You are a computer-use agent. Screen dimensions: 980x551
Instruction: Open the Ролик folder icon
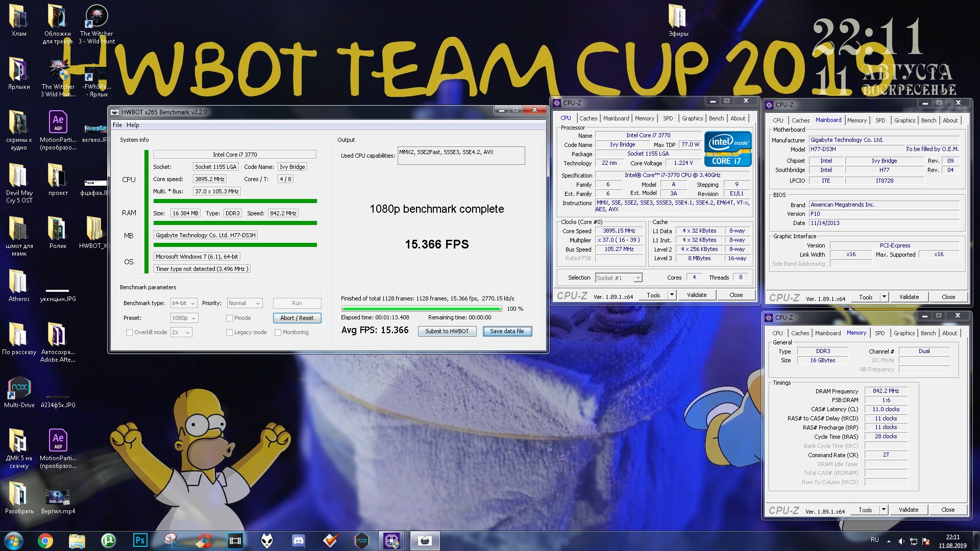pyautogui.click(x=58, y=233)
